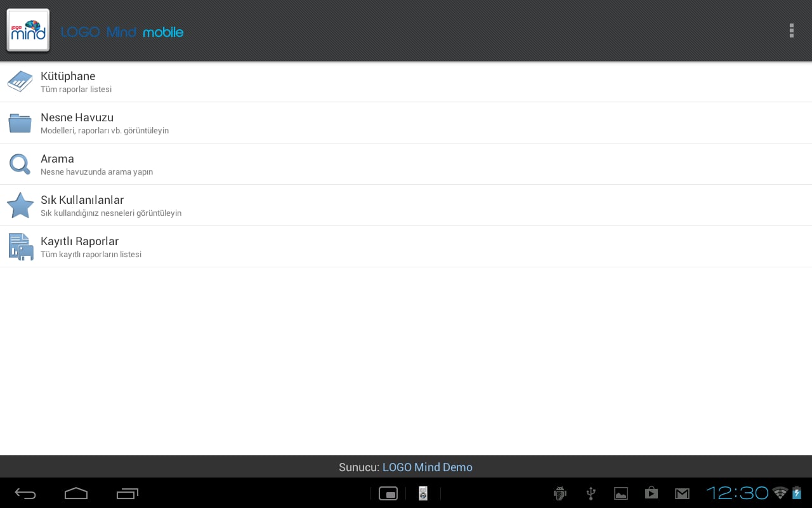This screenshot has height=508, width=812.
Task: Click the Arama magnifier icon
Action: click(20, 164)
